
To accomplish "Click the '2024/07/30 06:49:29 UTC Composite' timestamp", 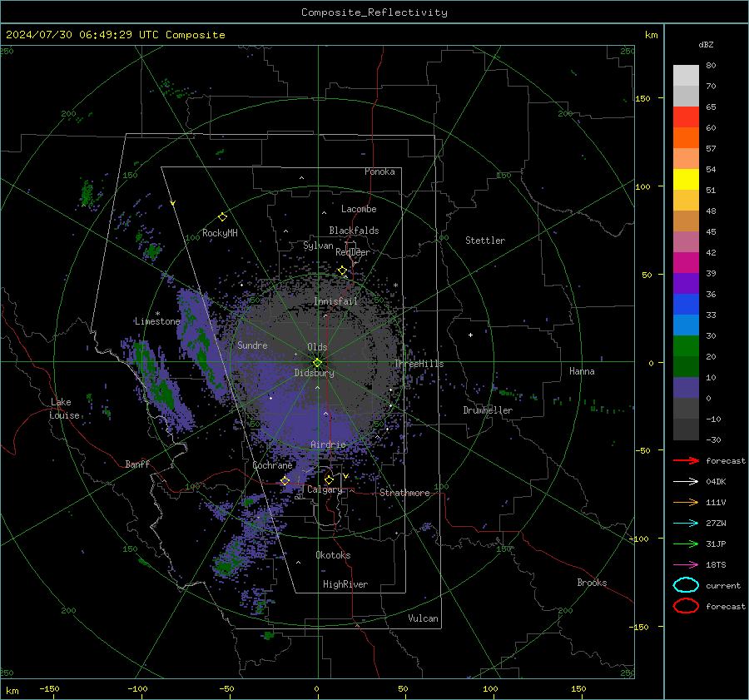I will (x=115, y=35).
